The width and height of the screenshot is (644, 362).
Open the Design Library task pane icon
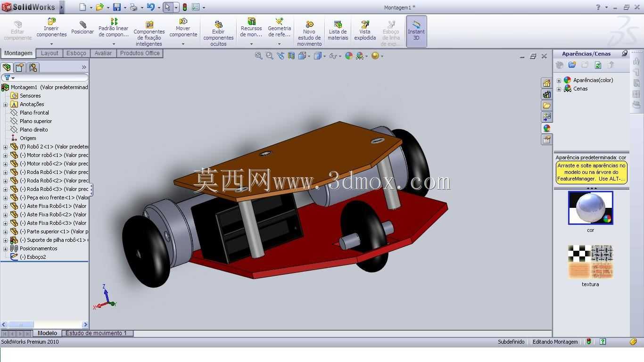[x=546, y=94]
